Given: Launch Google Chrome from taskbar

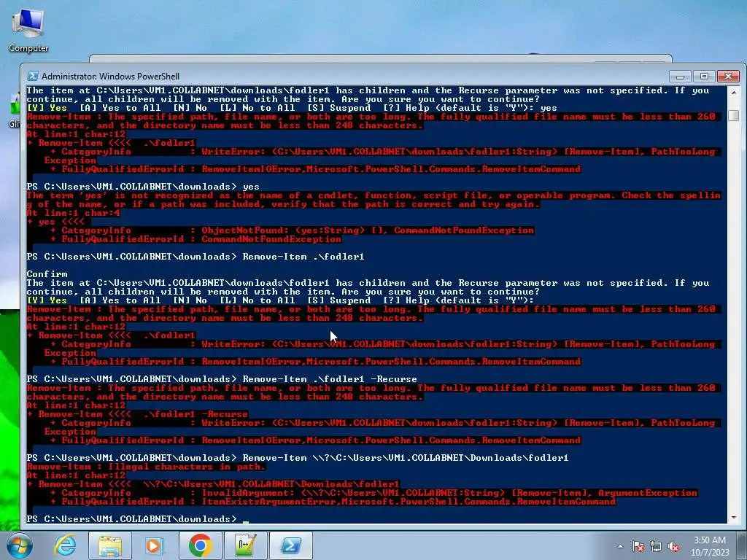Looking at the screenshot, I should (x=200, y=545).
